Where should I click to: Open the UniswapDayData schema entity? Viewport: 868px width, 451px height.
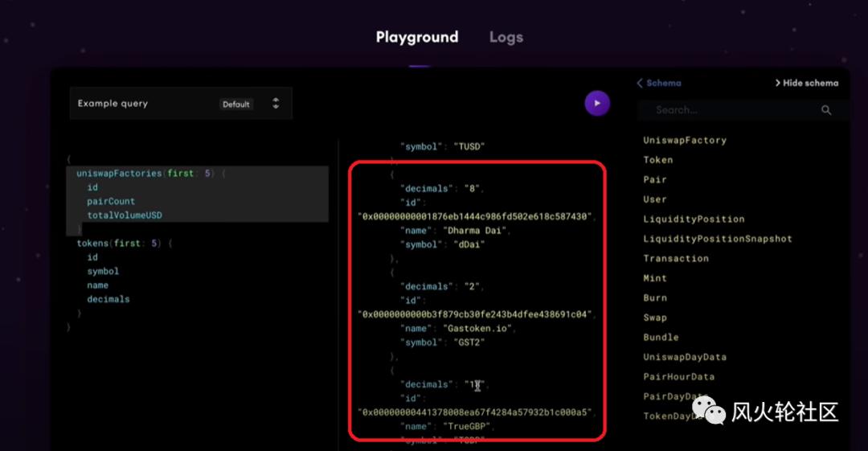click(685, 358)
